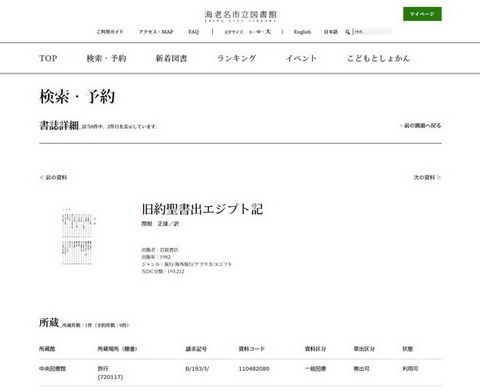Image resolution: width=480 pixels, height=391 pixels.
Task: Open the ランキング menu item
Action: (x=236, y=58)
